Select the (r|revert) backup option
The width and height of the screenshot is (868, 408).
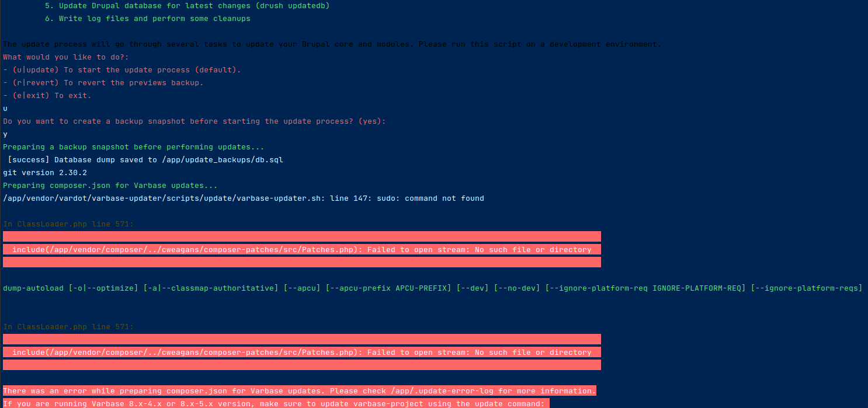pos(103,82)
